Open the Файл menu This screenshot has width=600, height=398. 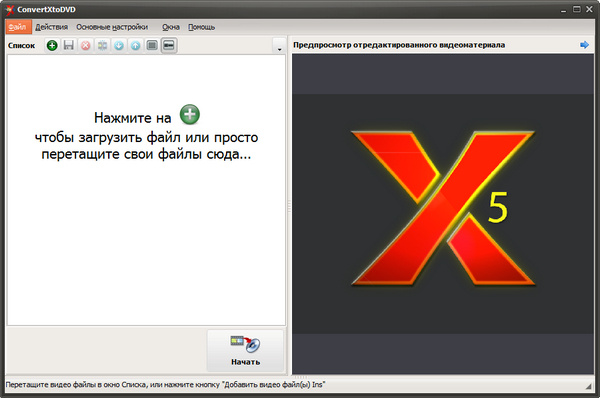point(18,27)
